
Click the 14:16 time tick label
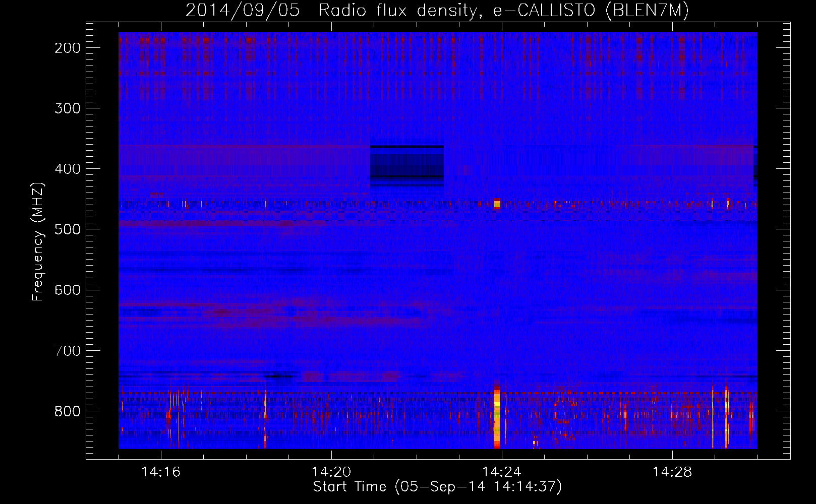(161, 472)
